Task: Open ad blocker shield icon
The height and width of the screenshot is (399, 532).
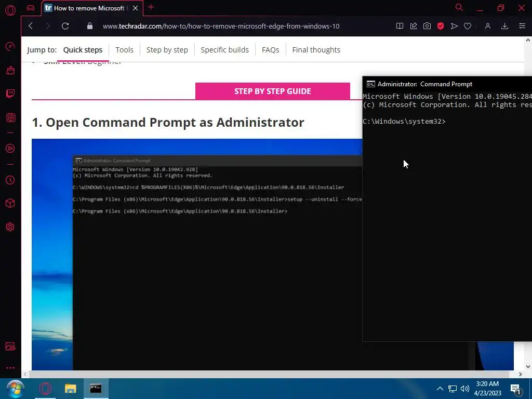Action: (x=441, y=26)
